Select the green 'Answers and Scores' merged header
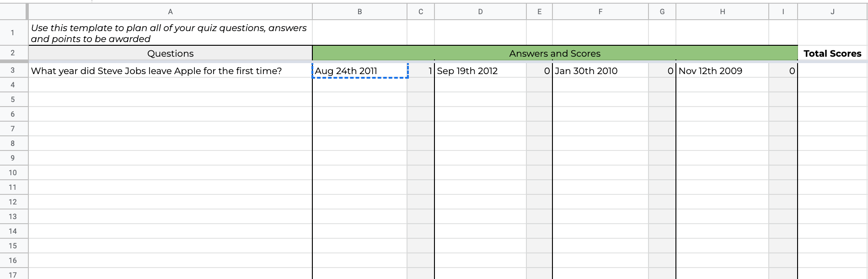Screen dimensions: 868x279 (554, 54)
